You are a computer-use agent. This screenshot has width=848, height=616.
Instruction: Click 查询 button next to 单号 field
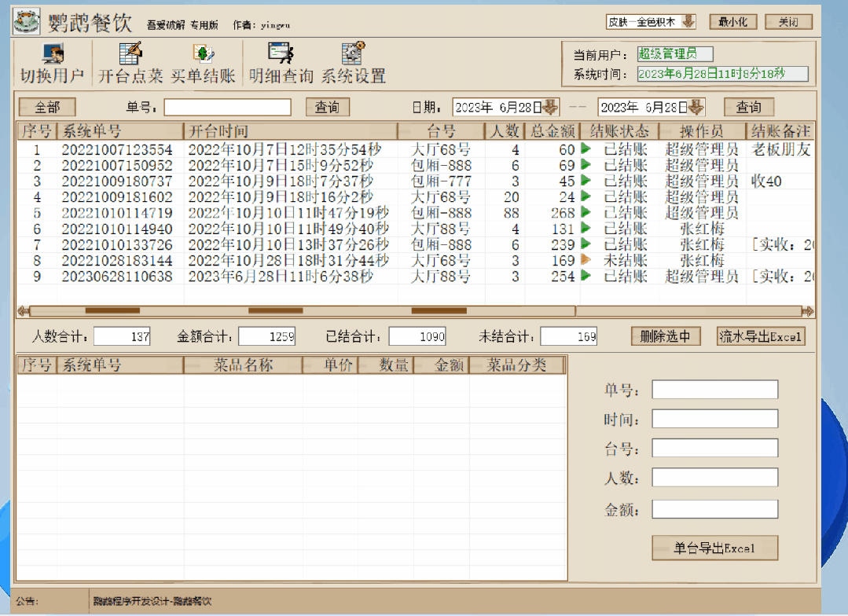(327, 107)
